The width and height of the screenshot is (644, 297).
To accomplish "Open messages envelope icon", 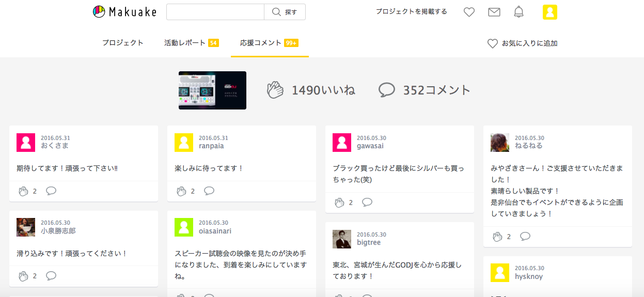I will point(494,12).
